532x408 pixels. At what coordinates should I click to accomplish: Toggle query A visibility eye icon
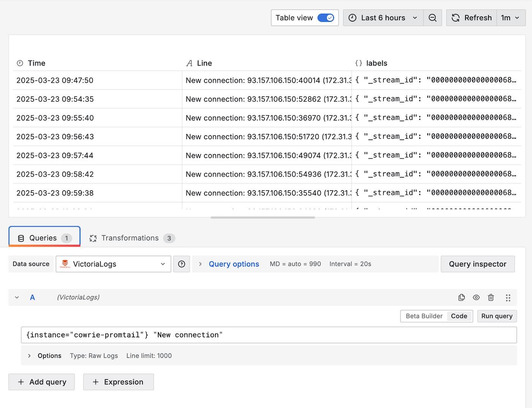(x=476, y=298)
